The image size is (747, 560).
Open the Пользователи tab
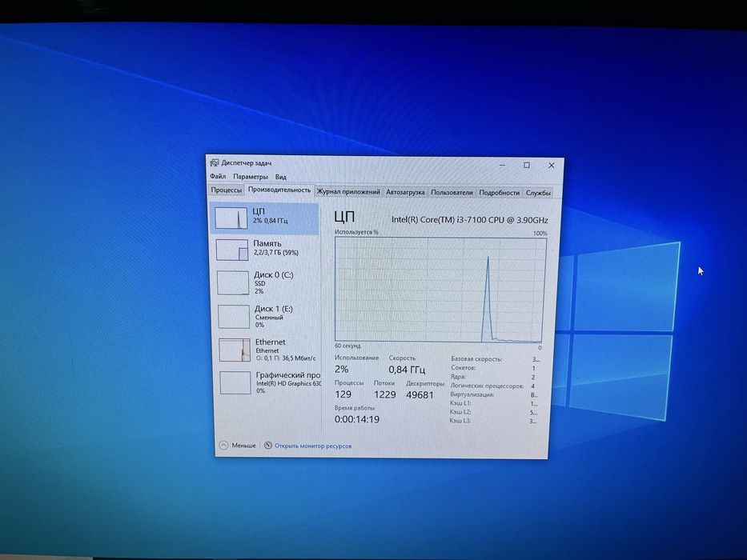[452, 192]
